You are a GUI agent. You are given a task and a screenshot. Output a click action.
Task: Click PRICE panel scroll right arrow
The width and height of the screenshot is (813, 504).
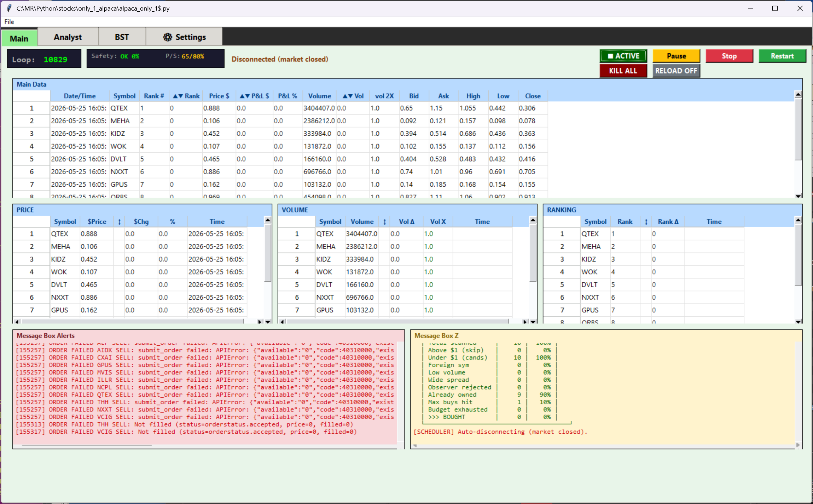coord(260,322)
